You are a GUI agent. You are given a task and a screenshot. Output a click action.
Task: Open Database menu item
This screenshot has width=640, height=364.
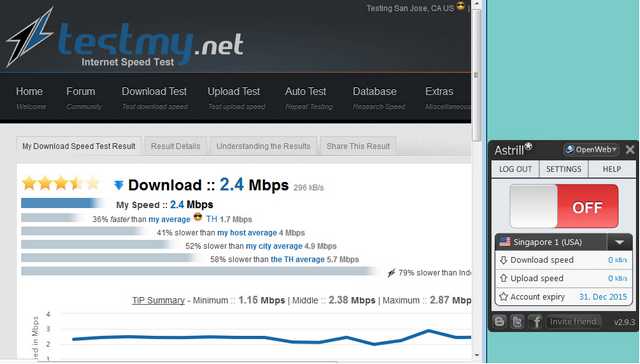click(x=375, y=91)
